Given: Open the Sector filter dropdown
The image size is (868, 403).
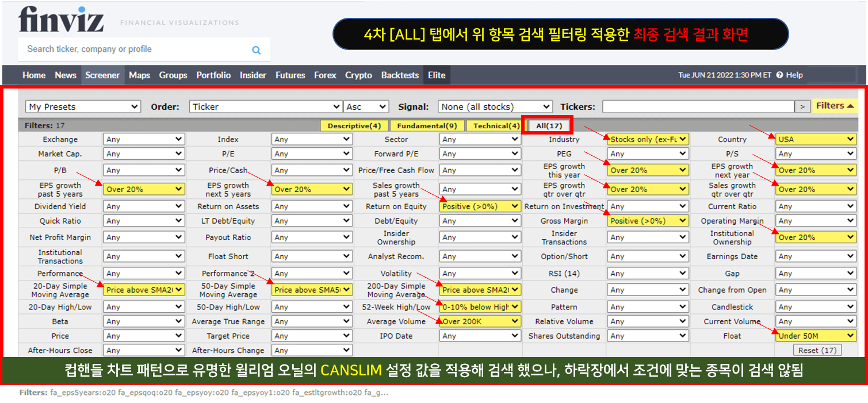Looking at the screenshot, I should coord(480,139).
